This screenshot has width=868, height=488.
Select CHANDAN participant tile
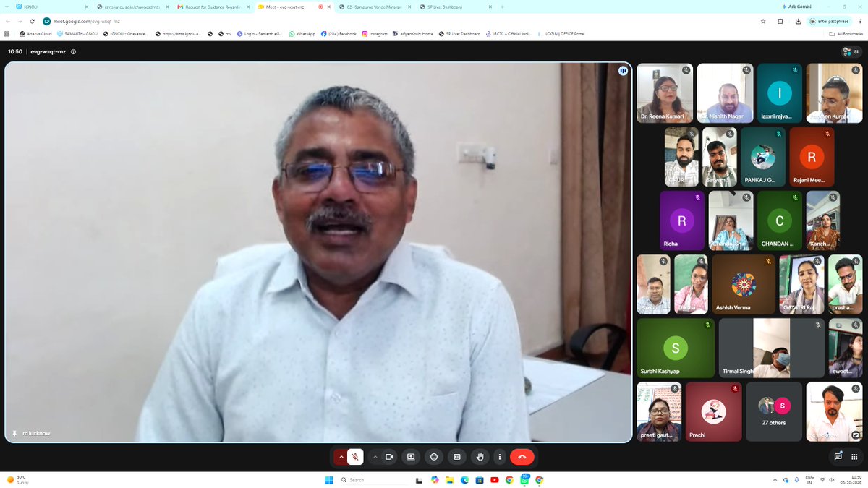pos(779,221)
